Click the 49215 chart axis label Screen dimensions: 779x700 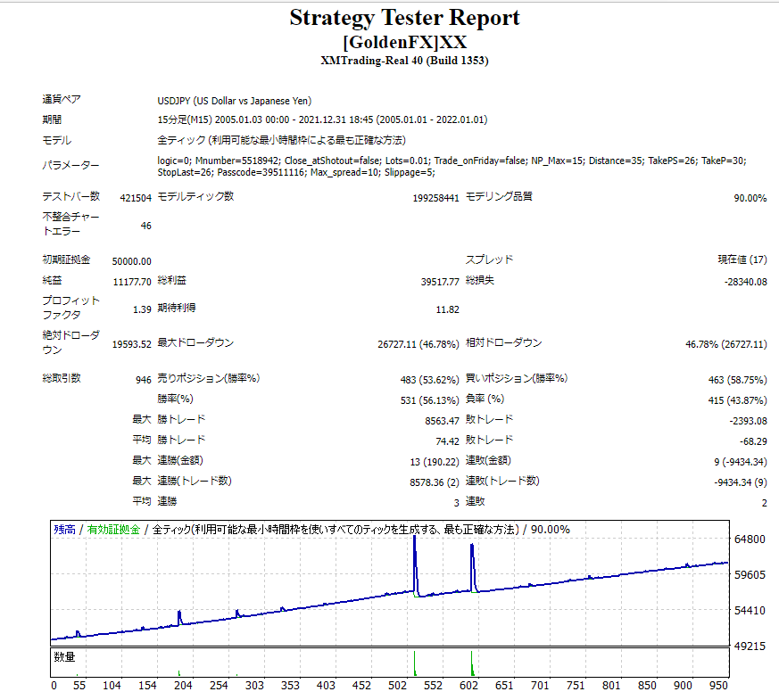[x=750, y=646]
